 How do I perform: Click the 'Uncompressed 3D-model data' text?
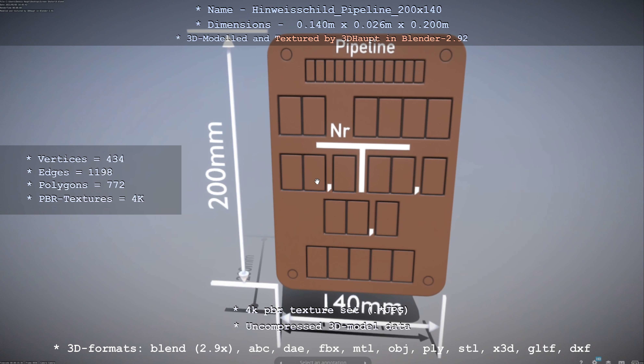(322, 326)
